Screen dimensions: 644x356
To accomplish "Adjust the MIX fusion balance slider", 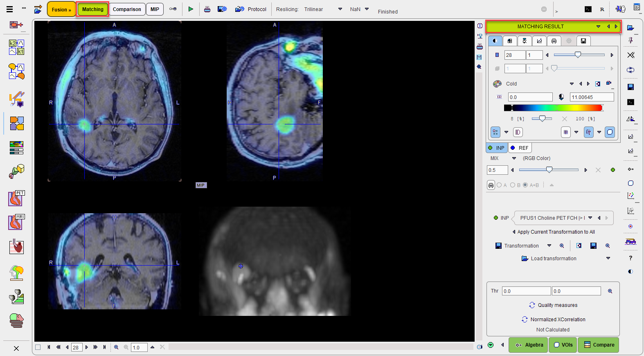I will coord(549,170).
